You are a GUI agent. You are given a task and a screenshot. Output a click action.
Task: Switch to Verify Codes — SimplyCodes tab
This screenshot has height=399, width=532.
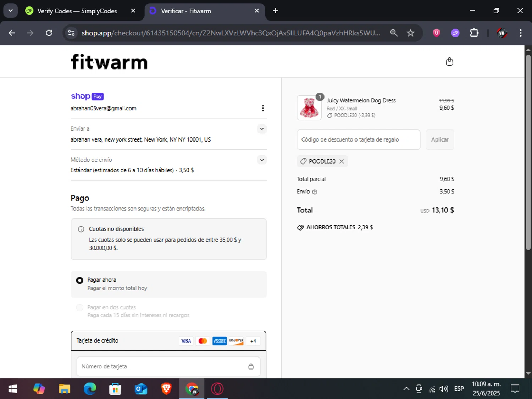coord(77,11)
